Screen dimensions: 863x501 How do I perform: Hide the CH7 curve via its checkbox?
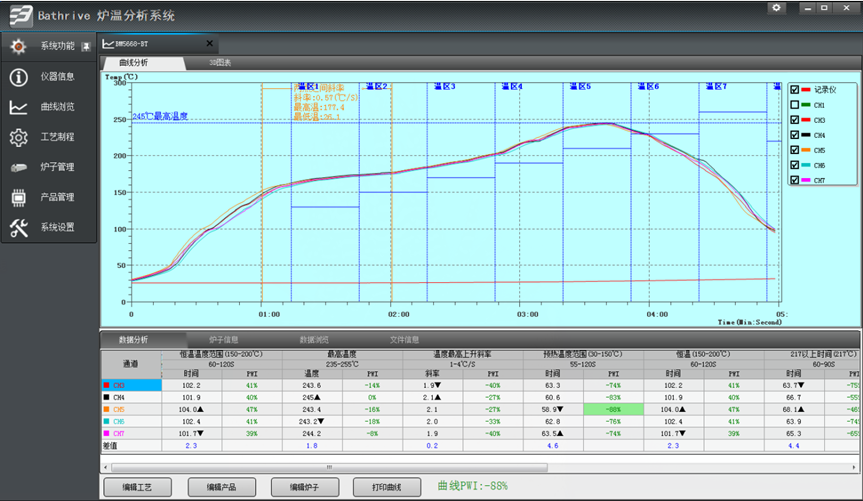[x=794, y=180]
